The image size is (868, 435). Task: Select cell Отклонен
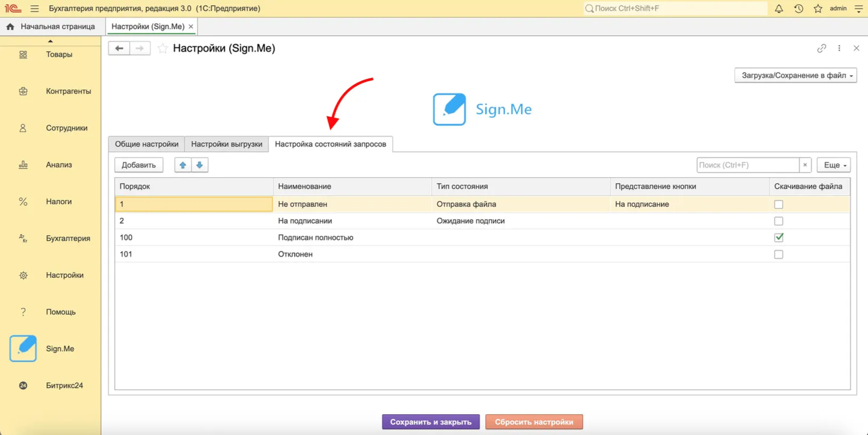352,254
